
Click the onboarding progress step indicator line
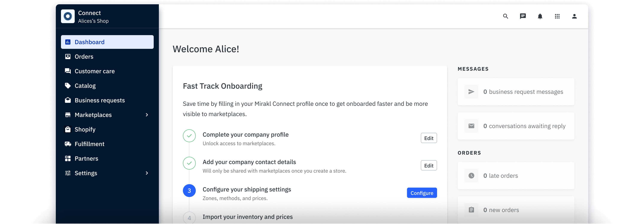[189, 177]
